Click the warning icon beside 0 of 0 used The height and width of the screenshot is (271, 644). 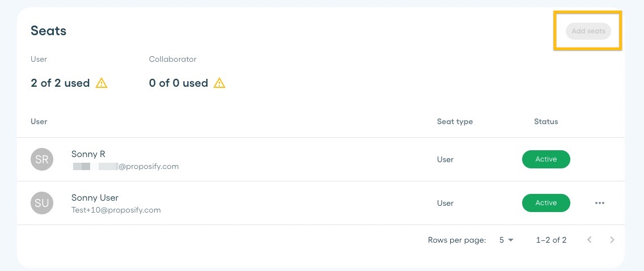[x=220, y=83]
